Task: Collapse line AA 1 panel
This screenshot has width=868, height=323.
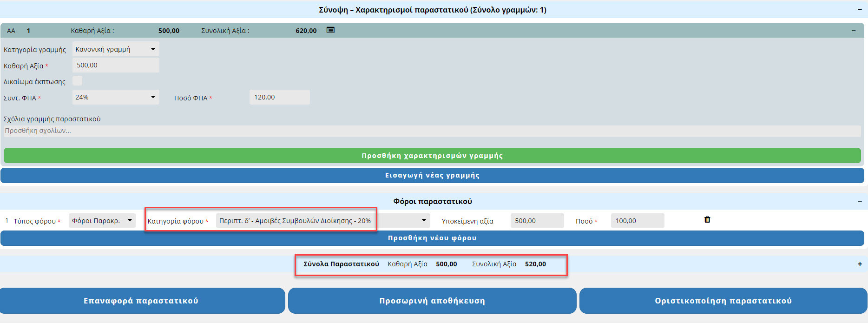Action: (854, 30)
